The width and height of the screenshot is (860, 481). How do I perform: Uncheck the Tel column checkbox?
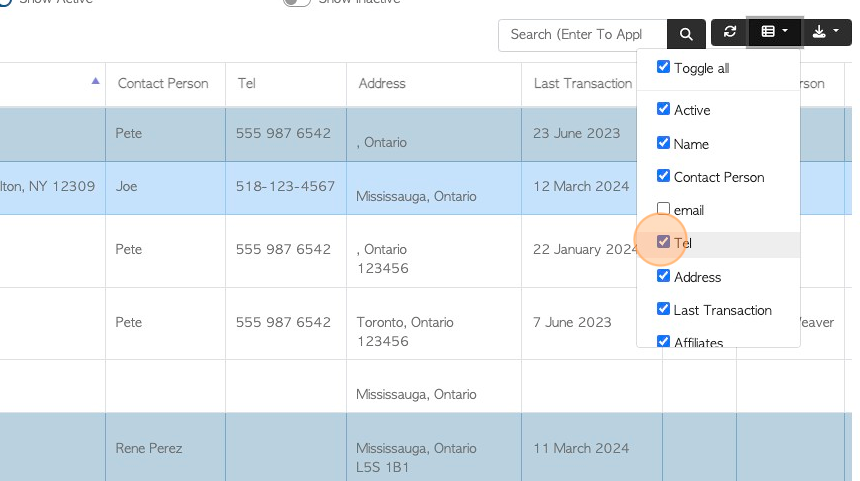(663, 243)
